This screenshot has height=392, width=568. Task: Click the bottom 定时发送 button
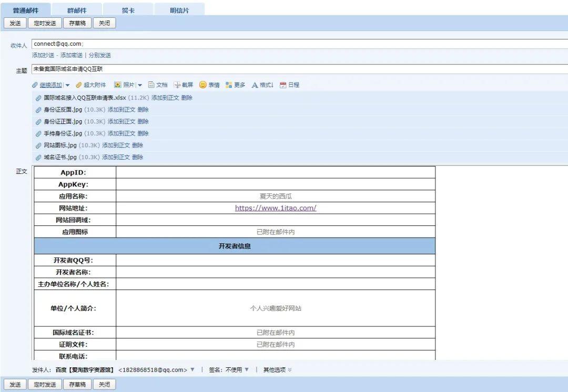point(45,385)
